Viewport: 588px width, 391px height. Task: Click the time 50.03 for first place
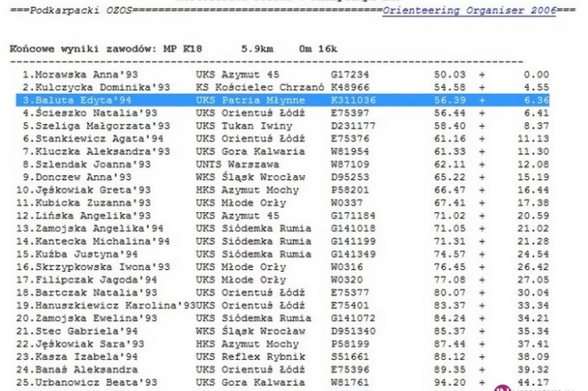click(x=445, y=74)
